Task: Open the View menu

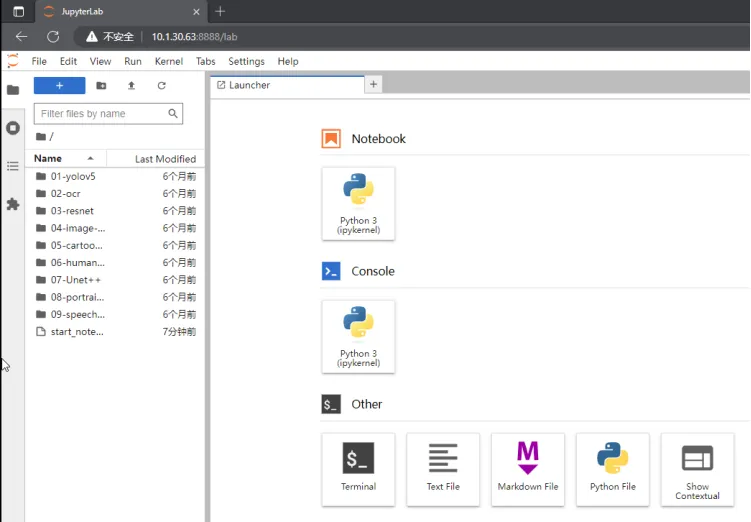Action: click(x=100, y=61)
